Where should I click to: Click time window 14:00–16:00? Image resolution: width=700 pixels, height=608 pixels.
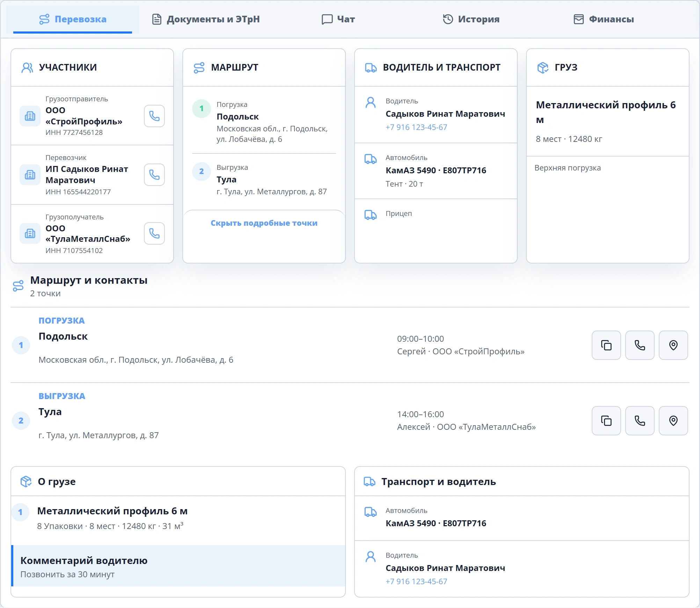(x=421, y=414)
